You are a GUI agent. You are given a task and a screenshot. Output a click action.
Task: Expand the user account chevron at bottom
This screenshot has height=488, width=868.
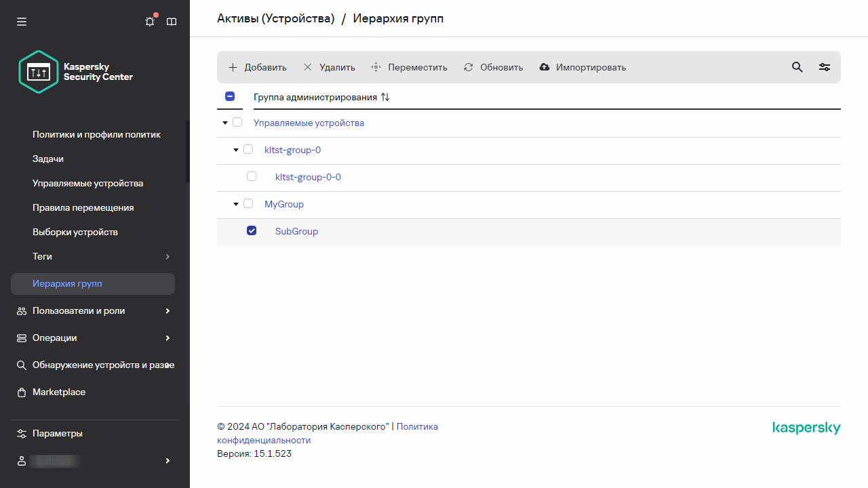[167, 461]
